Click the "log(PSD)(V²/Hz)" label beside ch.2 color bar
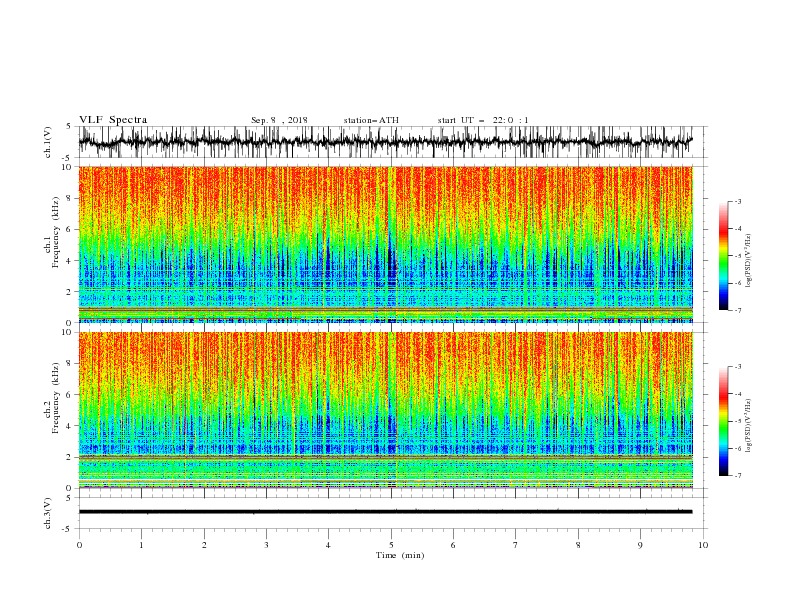 (x=748, y=426)
